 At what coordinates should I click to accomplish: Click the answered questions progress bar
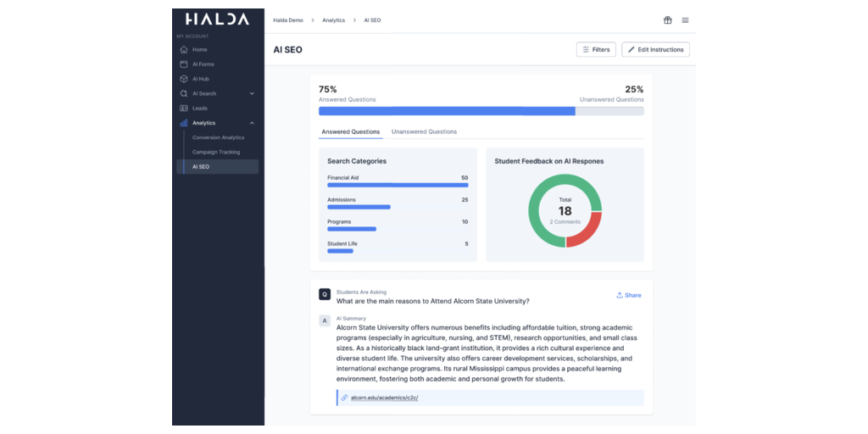pyautogui.click(x=447, y=111)
